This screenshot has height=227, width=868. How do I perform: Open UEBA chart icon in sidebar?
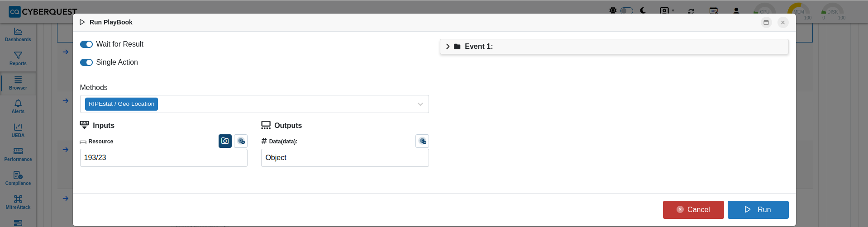tap(18, 131)
